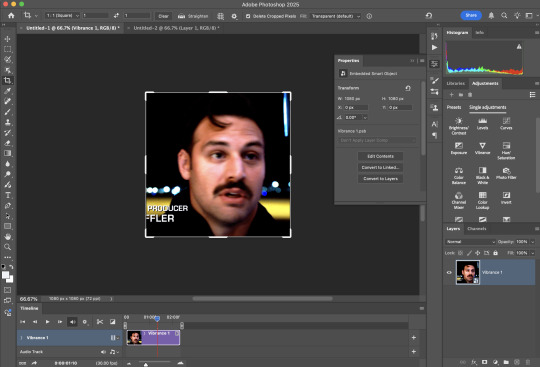The width and height of the screenshot is (540, 367).
Task: Reset the crop with undo arrow icon
Action: [429, 15]
